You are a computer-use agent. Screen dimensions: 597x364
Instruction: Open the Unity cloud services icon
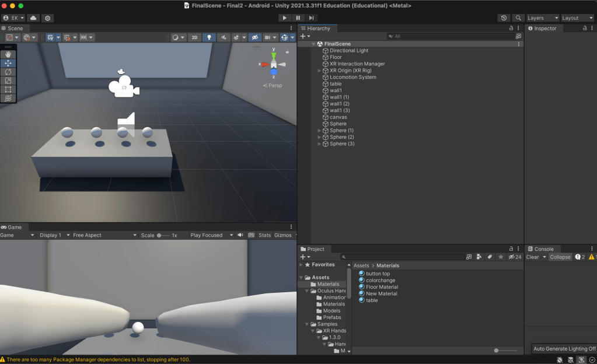tap(33, 17)
